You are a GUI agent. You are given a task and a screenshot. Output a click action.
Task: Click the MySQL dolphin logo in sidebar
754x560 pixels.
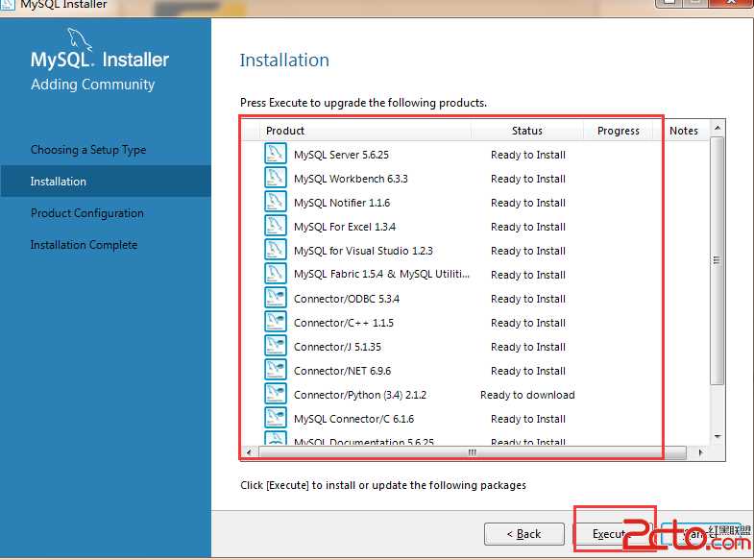[x=80, y=39]
